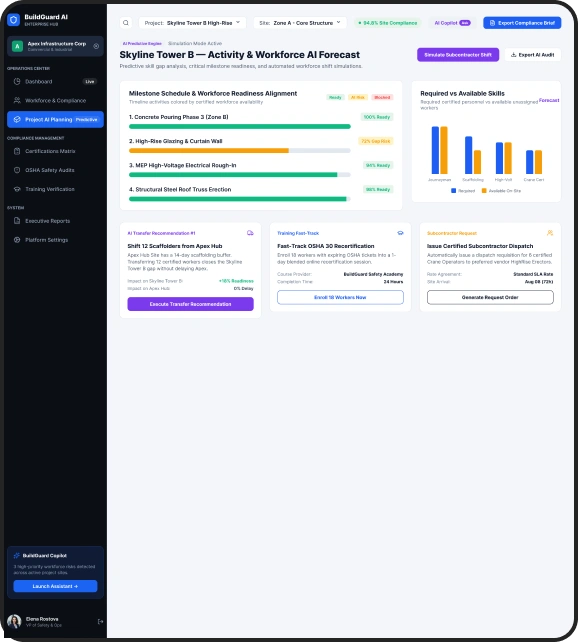Click the AI Predictive Engine tag
The height and width of the screenshot is (642, 578).
142,43
